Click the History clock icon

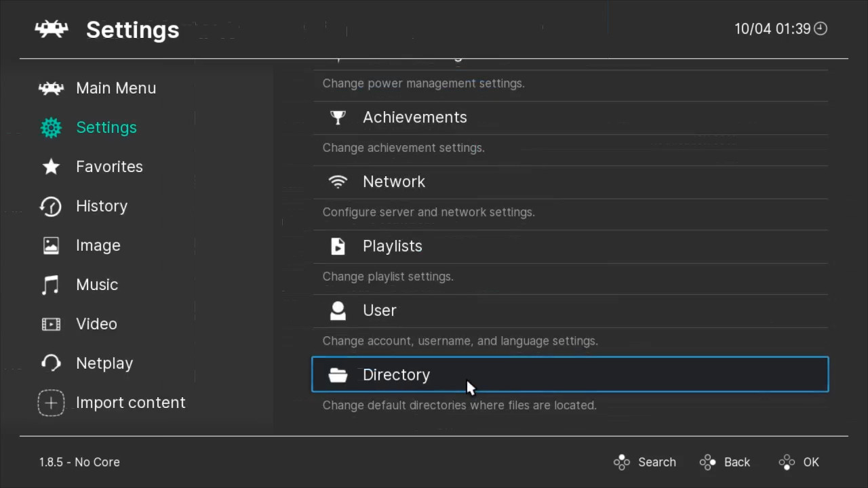[x=51, y=206]
